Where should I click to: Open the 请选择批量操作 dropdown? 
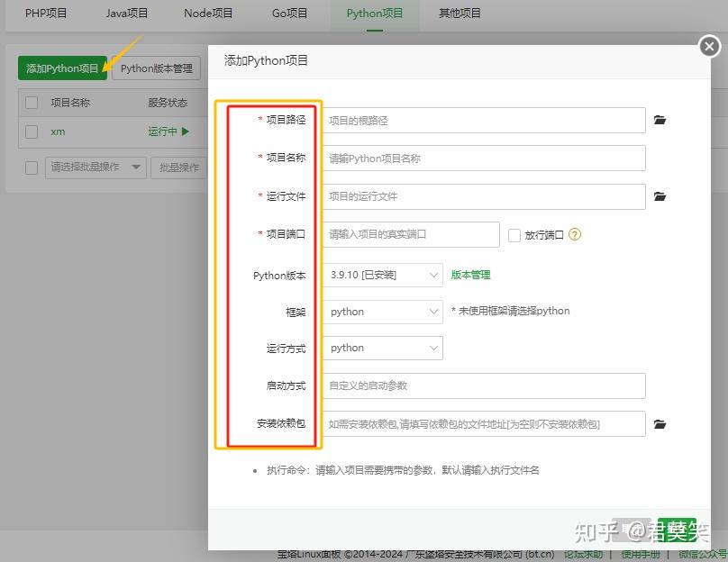pyautogui.click(x=96, y=168)
